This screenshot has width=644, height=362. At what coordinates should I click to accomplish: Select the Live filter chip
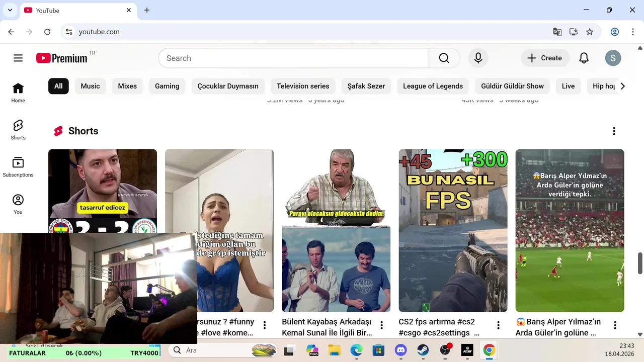(x=568, y=86)
